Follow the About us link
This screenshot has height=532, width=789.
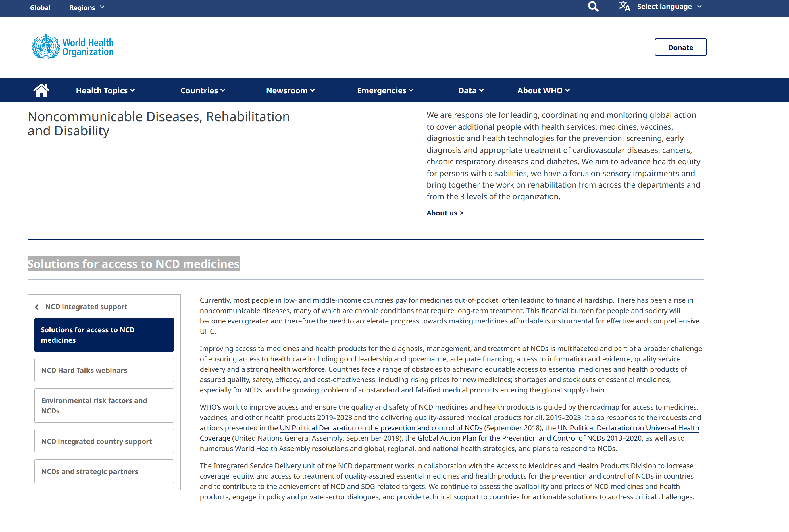(x=445, y=213)
